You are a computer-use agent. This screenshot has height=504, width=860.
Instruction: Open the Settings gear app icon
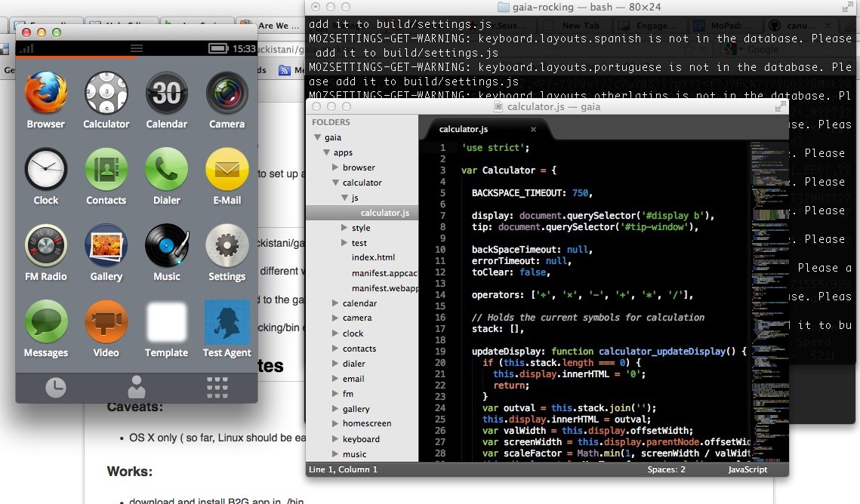(x=227, y=245)
